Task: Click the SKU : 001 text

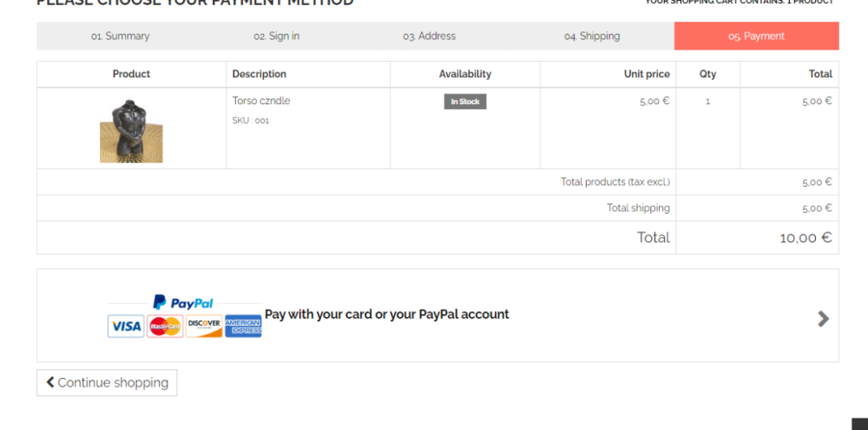Action: coord(251,121)
